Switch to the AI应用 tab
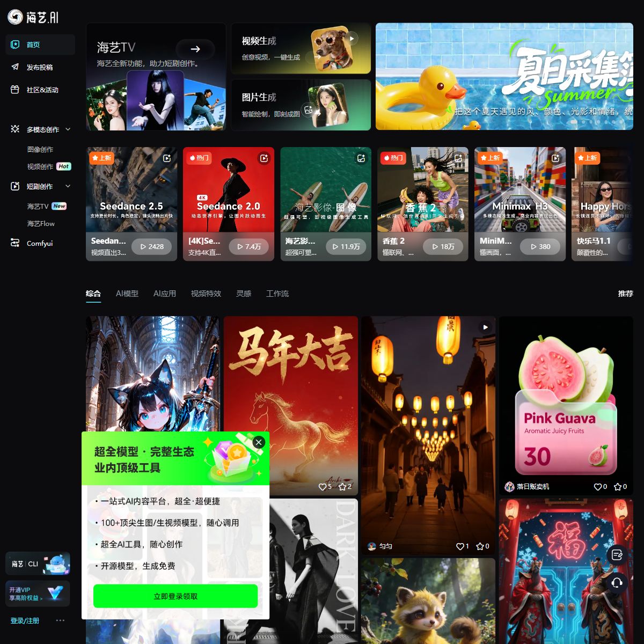This screenshot has width=644, height=644. pos(165,294)
